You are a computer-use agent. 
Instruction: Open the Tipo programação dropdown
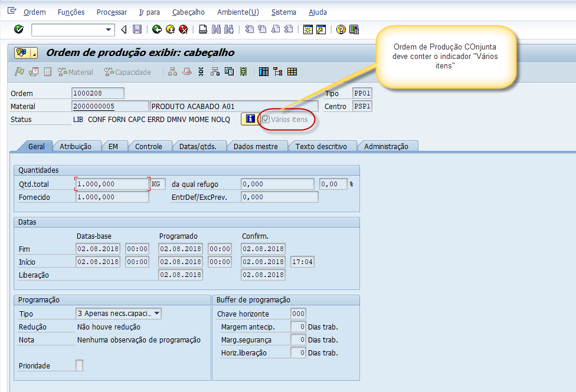pos(156,314)
